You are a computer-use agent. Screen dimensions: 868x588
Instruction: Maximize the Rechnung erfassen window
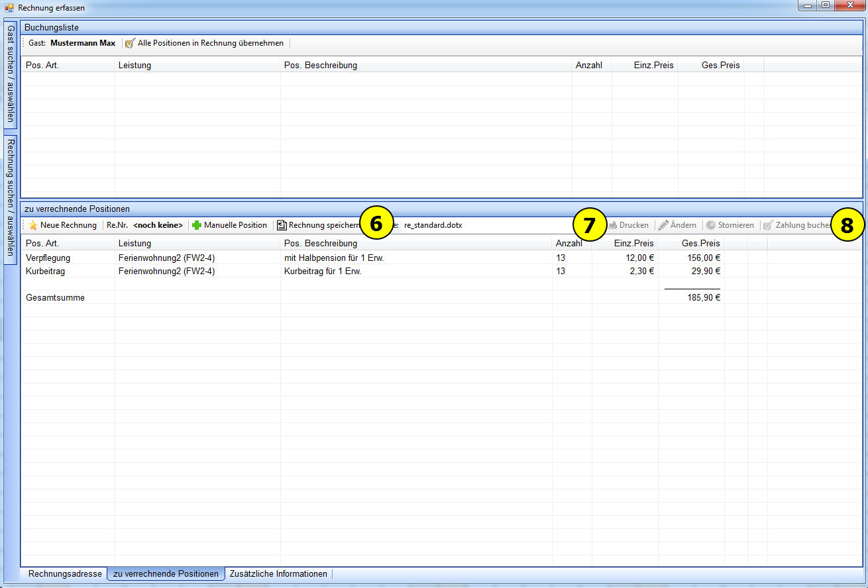pos(826,5)
